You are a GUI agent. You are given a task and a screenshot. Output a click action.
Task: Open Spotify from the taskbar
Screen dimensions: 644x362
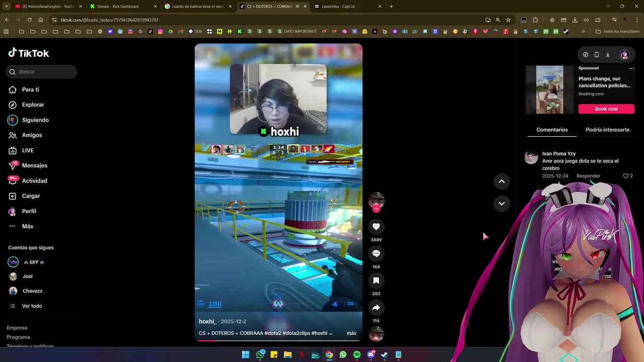click(357, 354)
